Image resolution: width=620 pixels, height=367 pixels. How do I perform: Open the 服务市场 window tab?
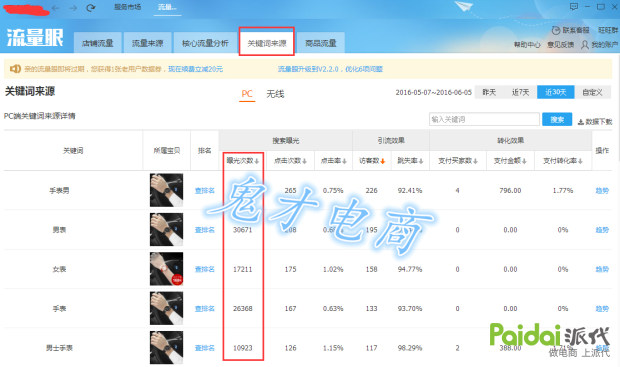(127, 7)
